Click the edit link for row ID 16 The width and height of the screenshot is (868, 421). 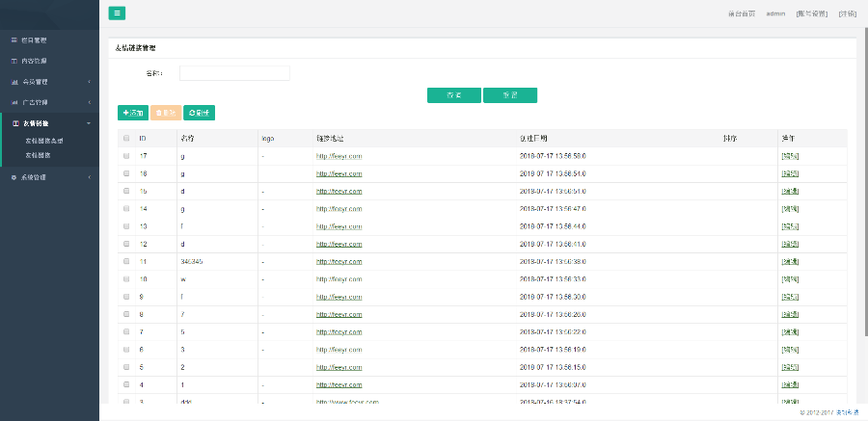790,173
